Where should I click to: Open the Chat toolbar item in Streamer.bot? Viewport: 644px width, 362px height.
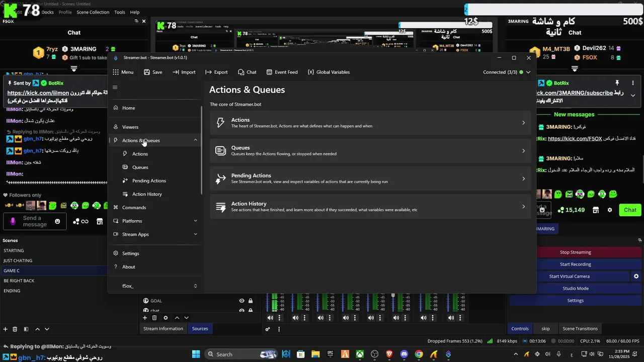pyautogui.click(x=247, y=72)
